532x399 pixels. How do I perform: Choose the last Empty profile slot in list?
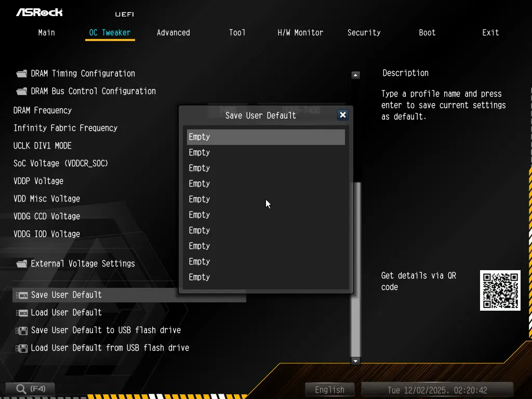(265, 277)
